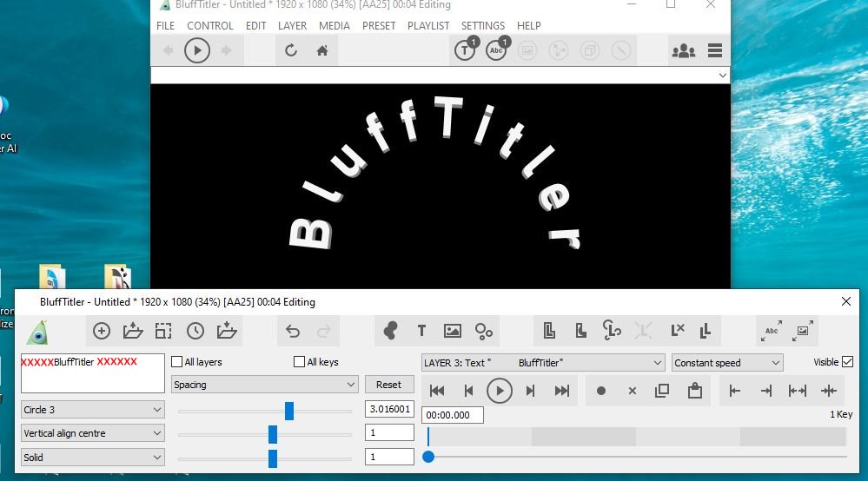Expand the LAYER 3 Text layer dropdown
868x481 pixels.
pyautogui.click(x=543, y=363)
